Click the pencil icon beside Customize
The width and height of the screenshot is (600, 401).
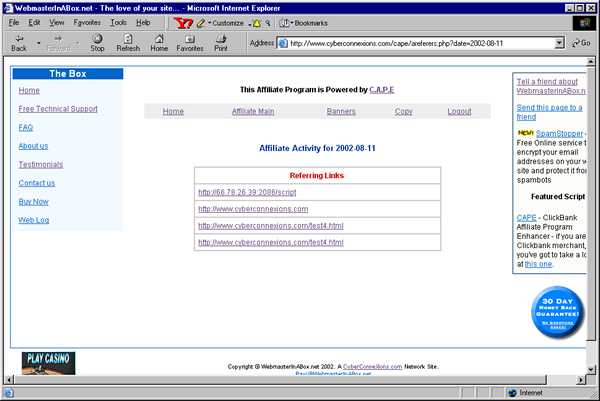tap(201, 23)
